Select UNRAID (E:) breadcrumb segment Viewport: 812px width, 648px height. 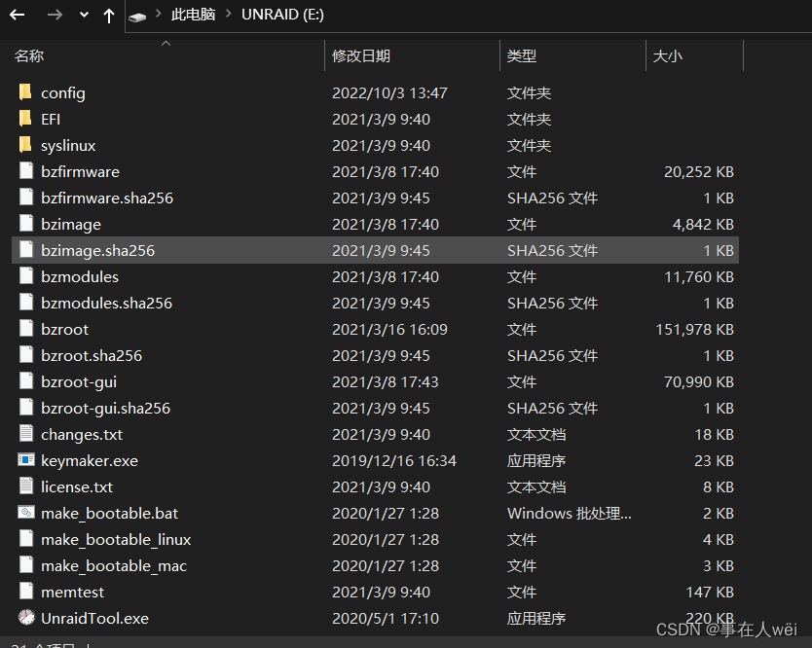coord(282,15)
